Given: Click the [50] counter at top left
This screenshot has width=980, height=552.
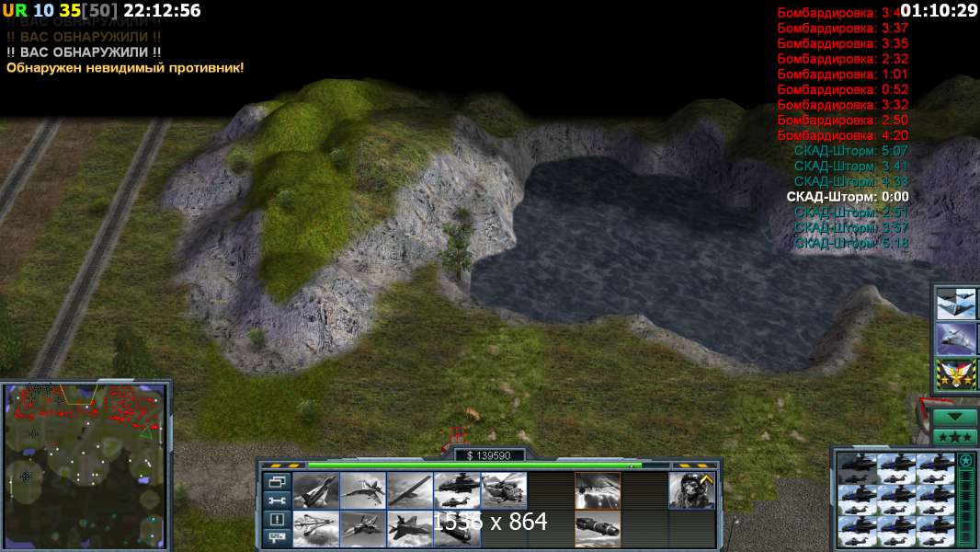Looking at the screenshot, I should coord(100,11).
